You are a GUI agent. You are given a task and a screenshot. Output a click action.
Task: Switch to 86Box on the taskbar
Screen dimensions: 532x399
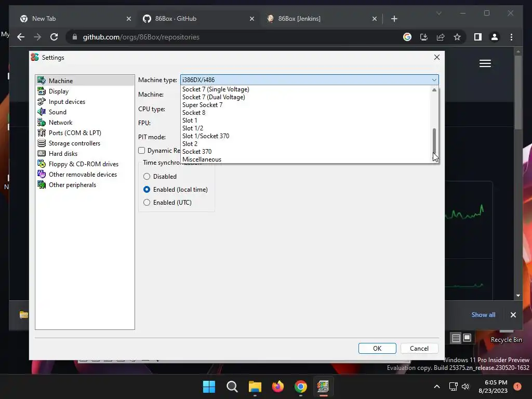[323, 387]
